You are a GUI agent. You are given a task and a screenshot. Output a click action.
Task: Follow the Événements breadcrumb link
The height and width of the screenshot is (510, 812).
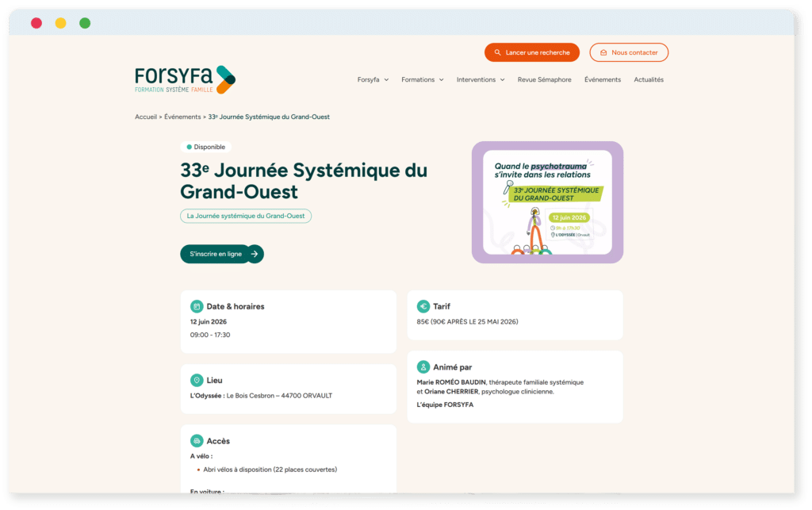pyautogui.click(x=182, y=117)
